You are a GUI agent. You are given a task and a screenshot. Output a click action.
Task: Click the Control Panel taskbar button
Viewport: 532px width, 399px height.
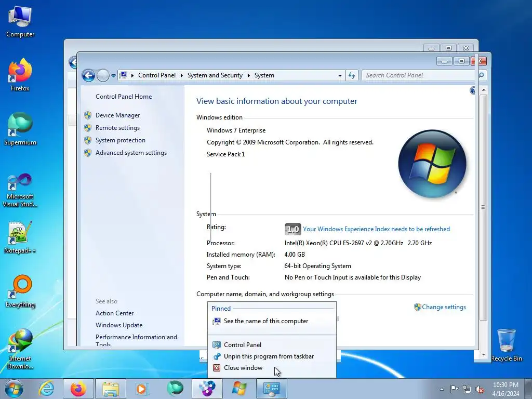click(x=271, y=389)
